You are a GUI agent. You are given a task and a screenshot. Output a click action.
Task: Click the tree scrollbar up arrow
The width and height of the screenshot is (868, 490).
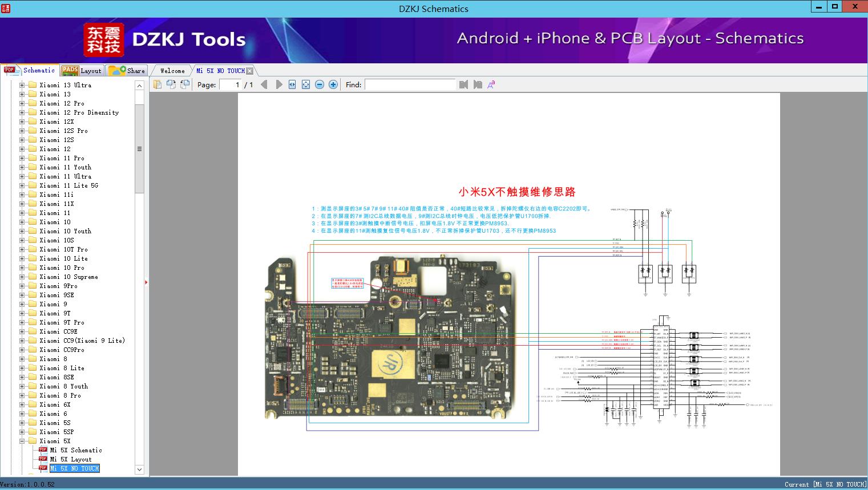139,85
